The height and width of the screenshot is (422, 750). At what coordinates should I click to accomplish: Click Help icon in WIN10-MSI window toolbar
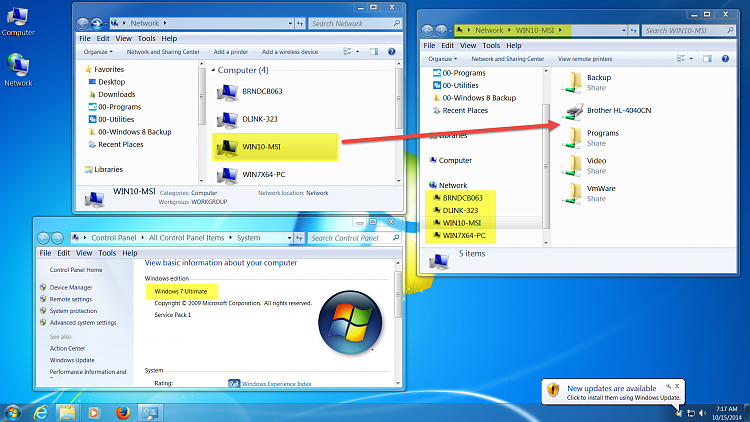pyautogui.click(x=725, y=59)
